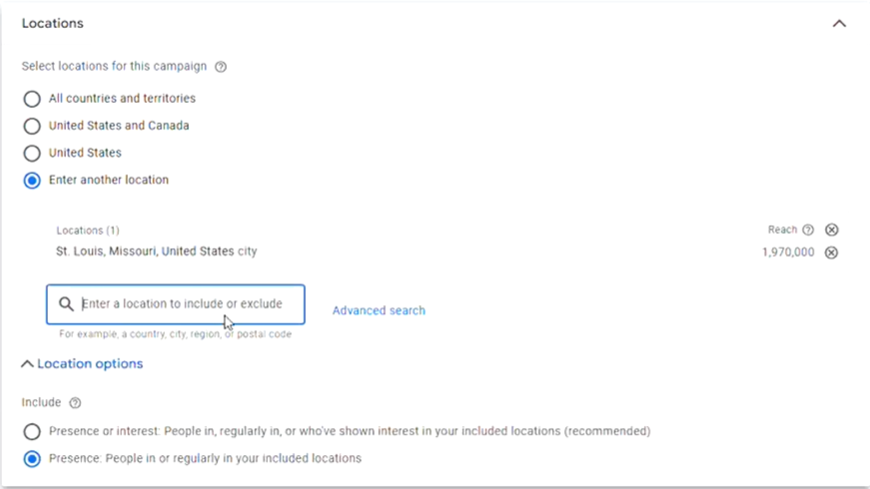Remove St. Louis location with X icon
This screenshot has height=489, width=870.
point(831,253)
